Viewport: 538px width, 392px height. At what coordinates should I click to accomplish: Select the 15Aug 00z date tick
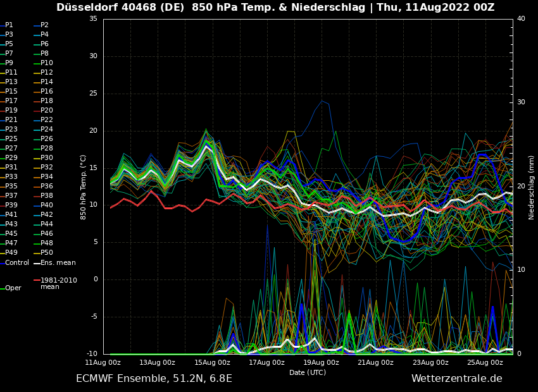tap(213, 363)
